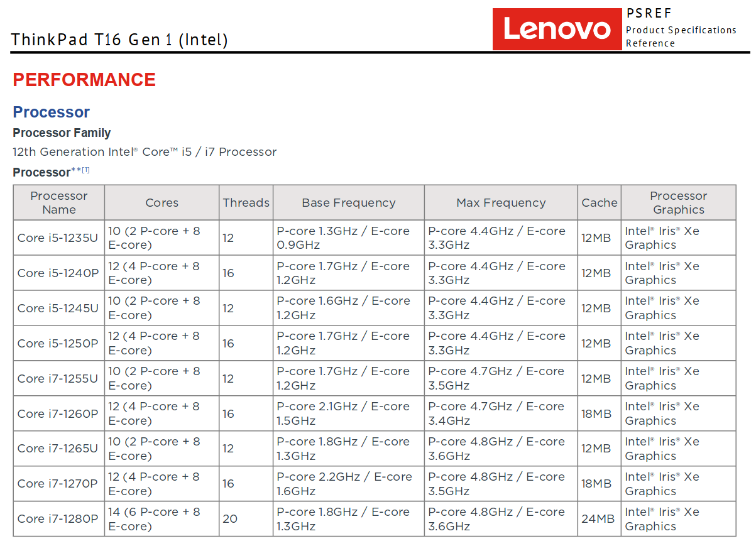Click the threads value 20
756x541 pixels.
(x=230, y=519)
